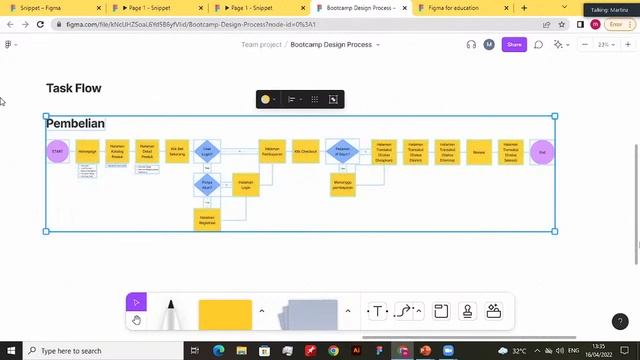
Task: Open the cursor chat sparkle tool
Action: tap(558, 44)
